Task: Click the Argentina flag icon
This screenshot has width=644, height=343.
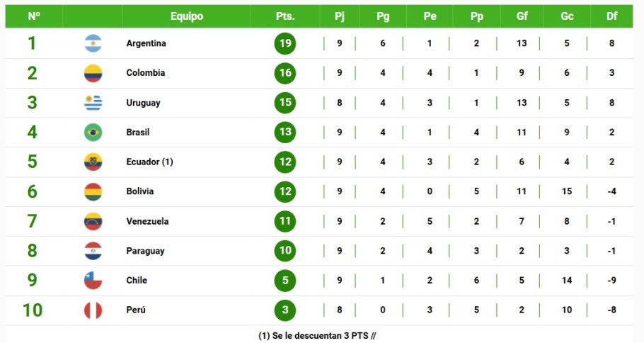Action: pyautogui.click(x=93, y=43)
